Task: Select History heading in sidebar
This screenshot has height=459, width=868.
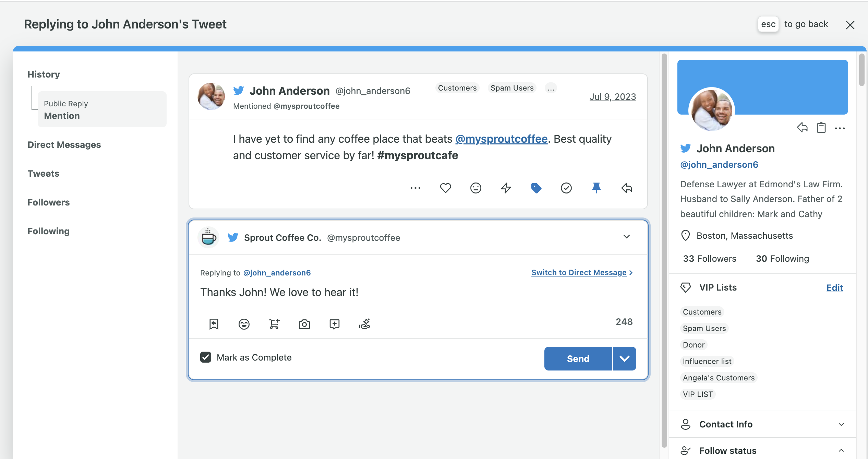Action: coord(44,74)
